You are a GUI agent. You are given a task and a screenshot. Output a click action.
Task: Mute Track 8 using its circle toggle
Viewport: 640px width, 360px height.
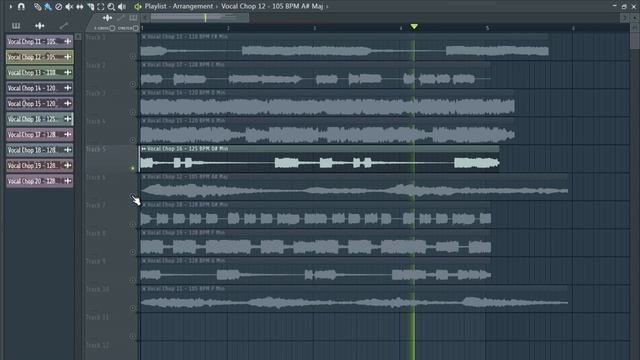pyautogui.click(x=132, y=252)
